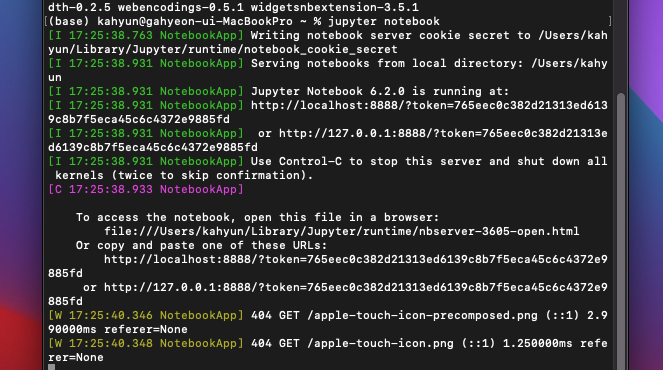Click 'rer=None' text on the last line
The height and width of the screenshot is (370, 663).
point(76,357)
